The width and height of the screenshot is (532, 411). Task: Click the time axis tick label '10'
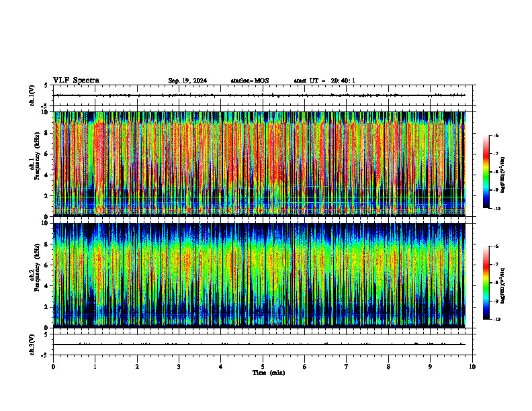point(472,367)
